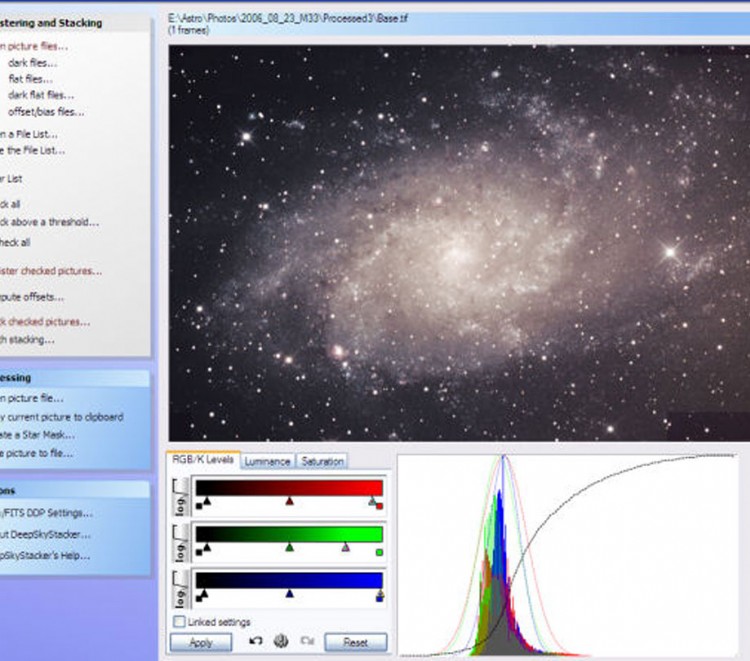Click the small red square swatch
Screen dimensions: 750x661
tap(380, 506)
